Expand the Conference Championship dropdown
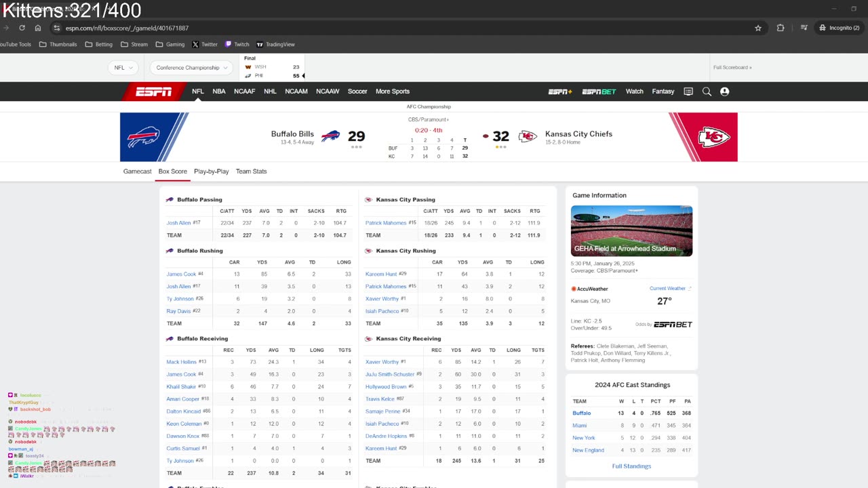This screenshot has height=488, width=868. pyautogui.click(x=192, y=68)
